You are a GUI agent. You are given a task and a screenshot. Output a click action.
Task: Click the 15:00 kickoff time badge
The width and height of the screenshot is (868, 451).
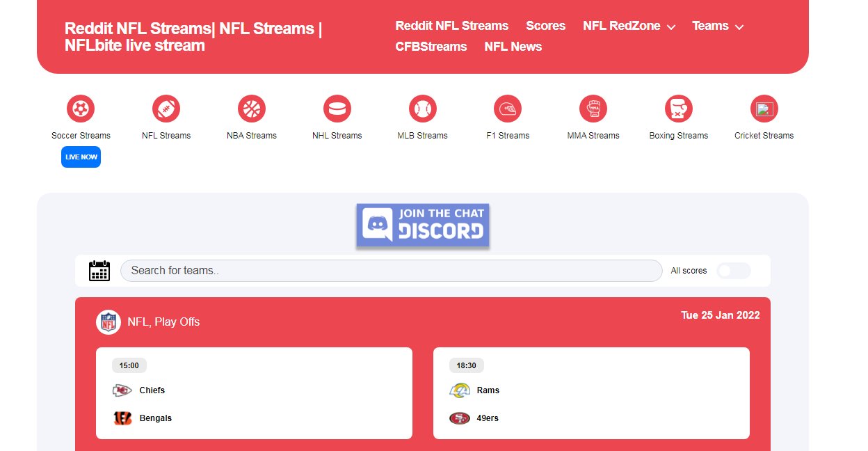[x=129, y=365]
